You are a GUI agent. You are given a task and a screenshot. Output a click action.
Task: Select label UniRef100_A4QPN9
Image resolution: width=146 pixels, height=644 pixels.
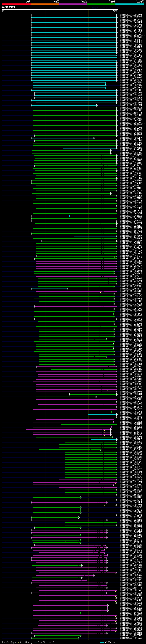click(x=131, y=193)
